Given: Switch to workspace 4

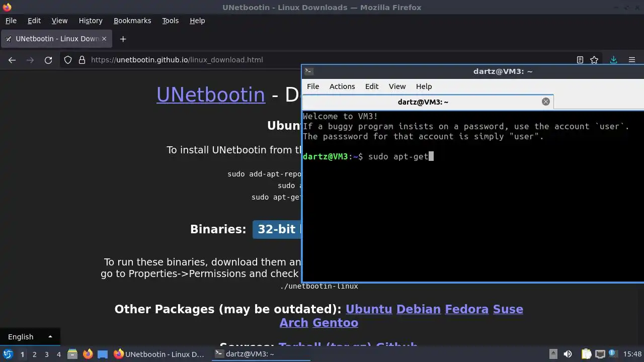Looking at the screenshot, I should [58, 354].
